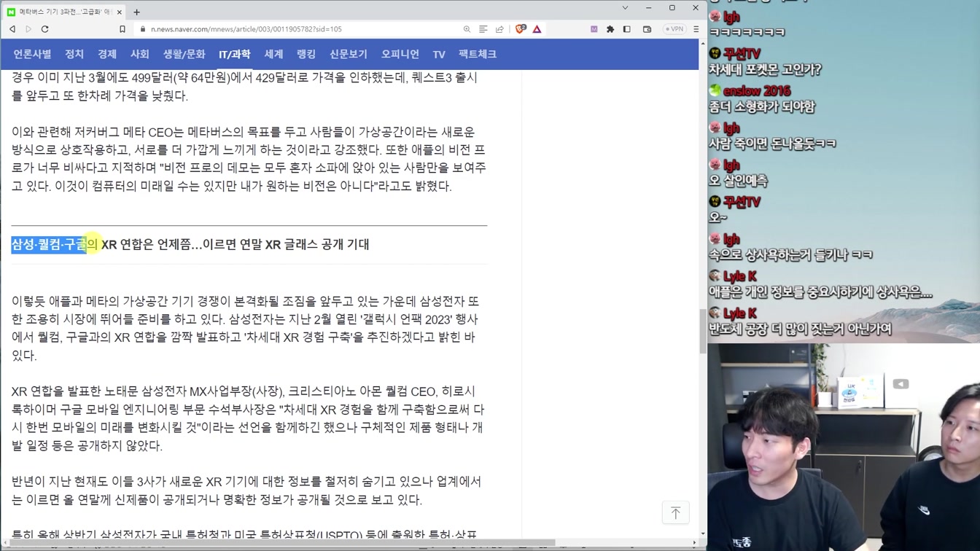
Task: Open Brave Shields lion icon
Action: pos(520,29)
